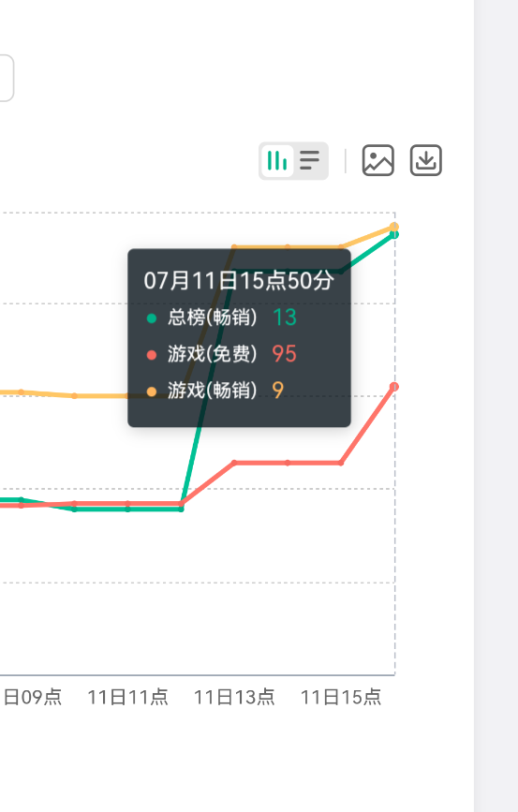Download the chart data
Screen dimensions: 518x812
click(426, 160)
